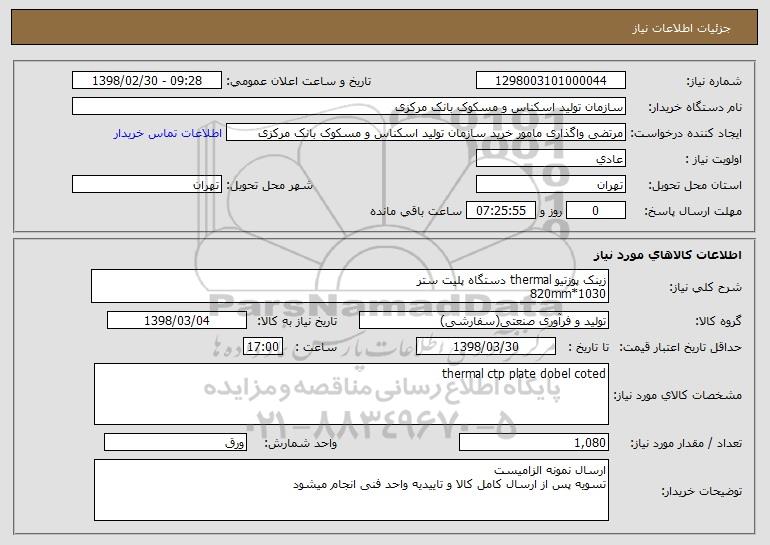Click the مشخصات کالای مورد نیاز label

click(678, 395)
